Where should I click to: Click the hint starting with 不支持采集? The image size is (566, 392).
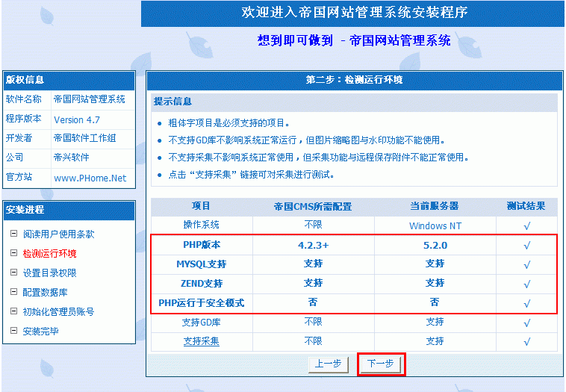tap(318, 158)
